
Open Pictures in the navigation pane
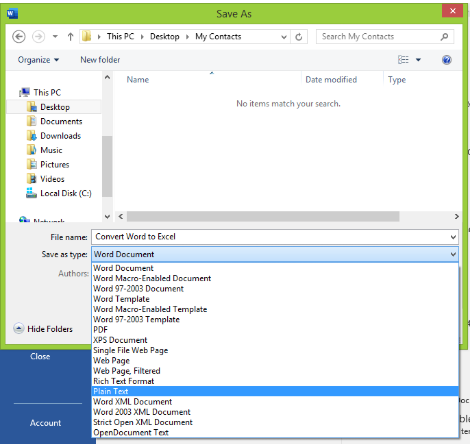tap(55, 164)
